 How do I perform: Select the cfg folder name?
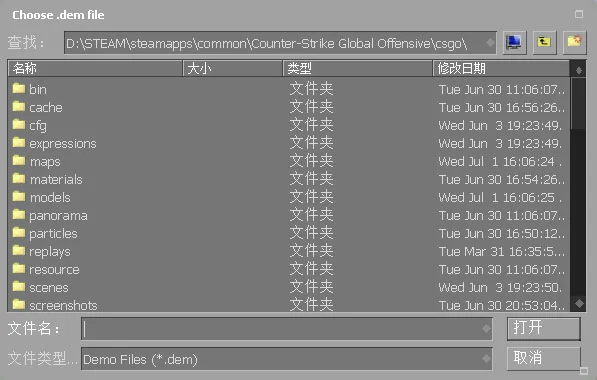pos(38,126)
